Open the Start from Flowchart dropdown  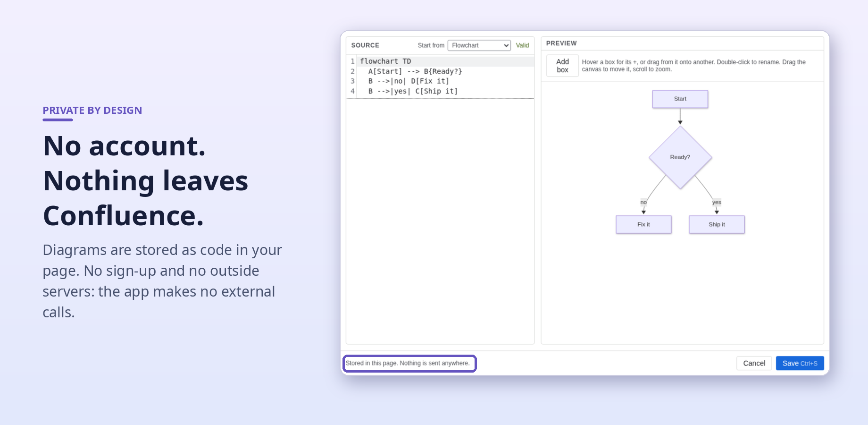[x=479, y=45]
